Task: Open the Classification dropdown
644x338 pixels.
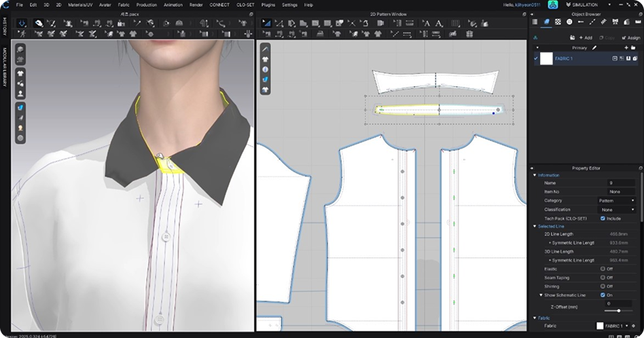Action: tap(617, 210)
